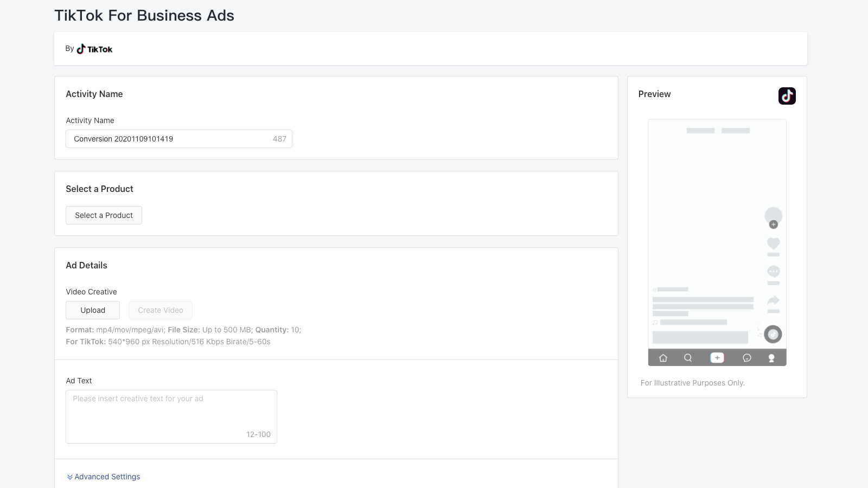Image resolution: width=868 pixels, height=488 pixels.
Task: Click the heart like icon in the preview
Action: 774,243
